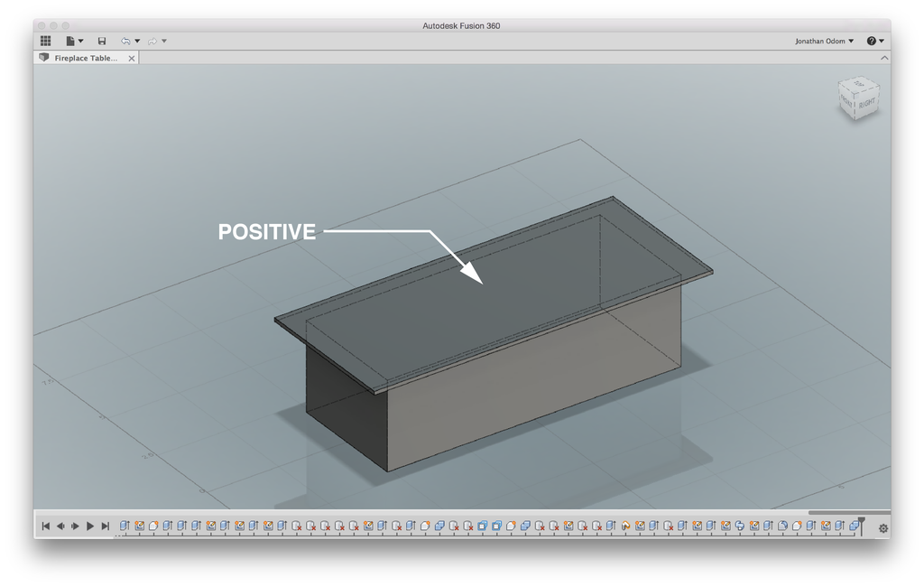This screenshot has height=587, width=924.
Task: Click the Undo arrow icon
Action: click(x=125, y=41)
